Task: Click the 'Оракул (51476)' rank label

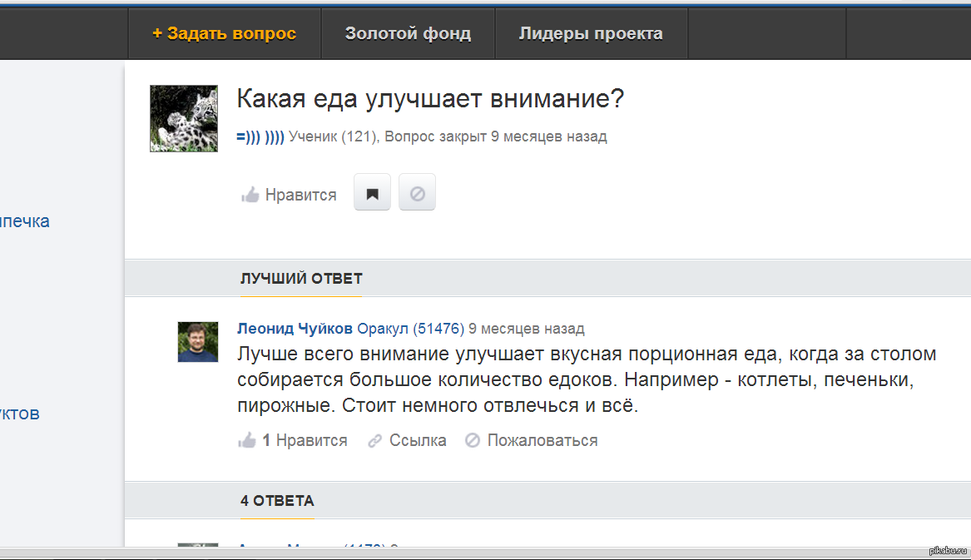Action: click(410, 329)
